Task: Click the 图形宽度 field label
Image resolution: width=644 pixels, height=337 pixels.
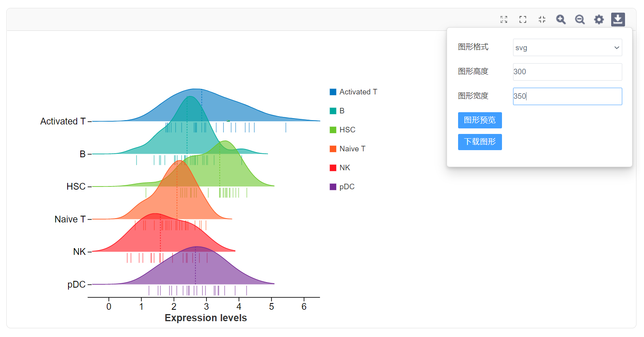Action: click(x=473, y=96)
